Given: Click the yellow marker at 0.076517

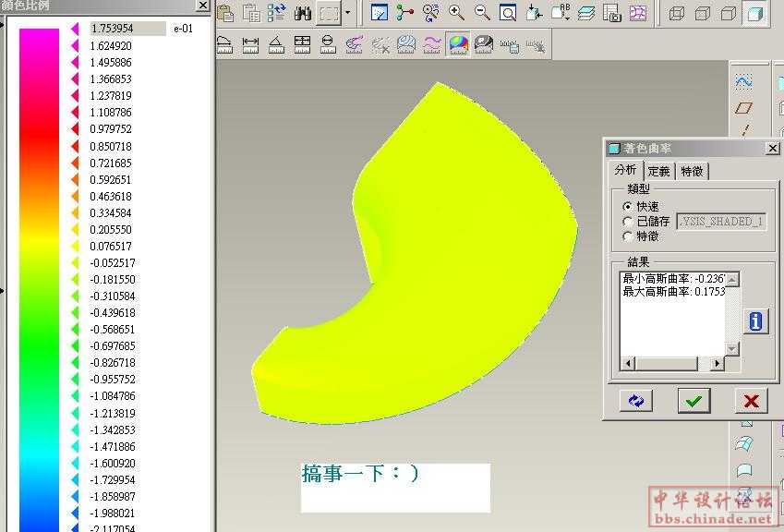Looking at the screenshot, I should (x=75, y=246).
